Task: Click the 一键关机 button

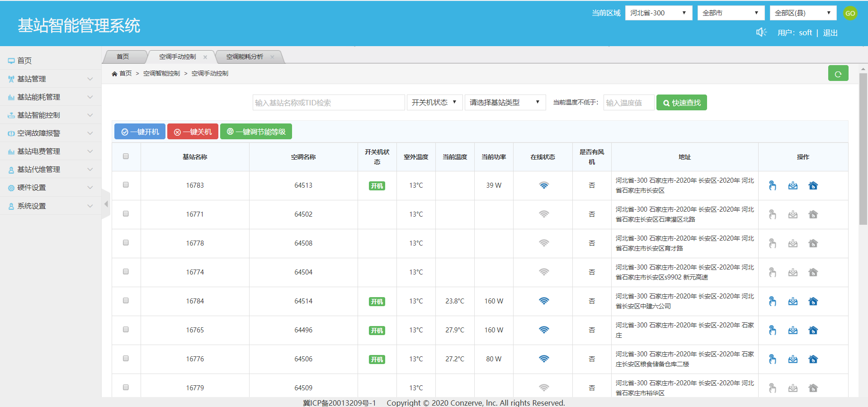Action: (193, 132)
